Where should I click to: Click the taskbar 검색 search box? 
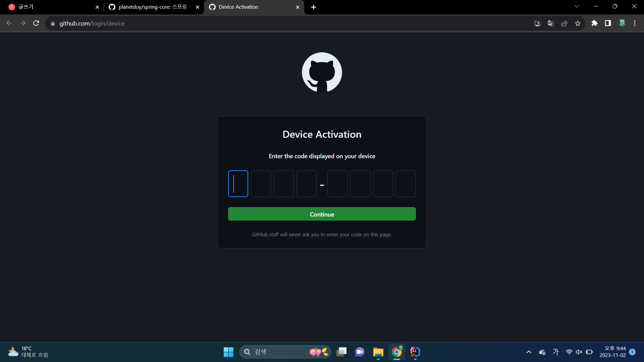tap(285, 352)
